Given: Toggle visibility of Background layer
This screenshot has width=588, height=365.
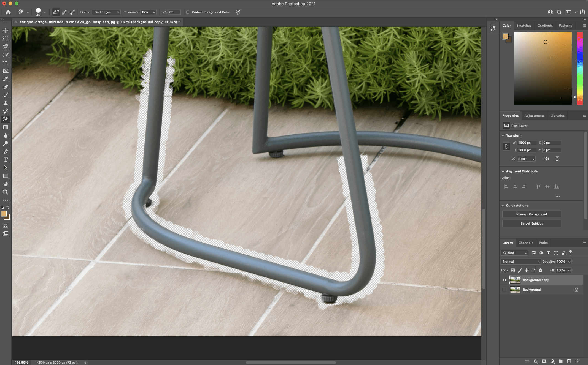Looking at the screenshot, I should coord(504,290).
